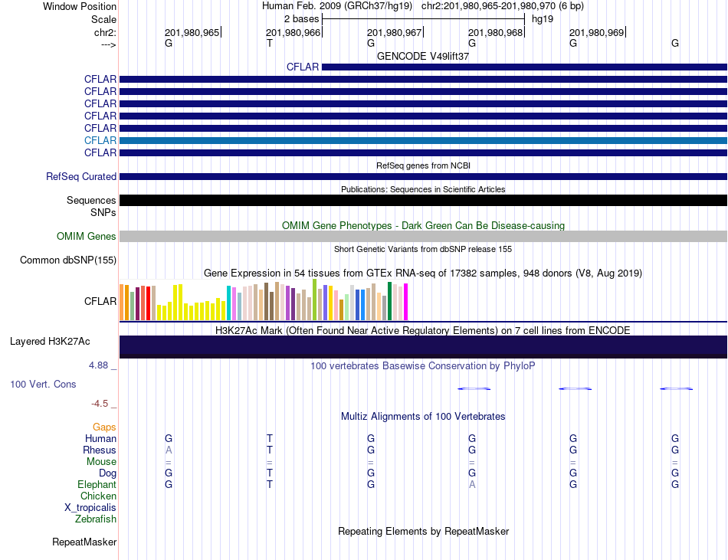Click the Sequences track label

click(91, 200)
